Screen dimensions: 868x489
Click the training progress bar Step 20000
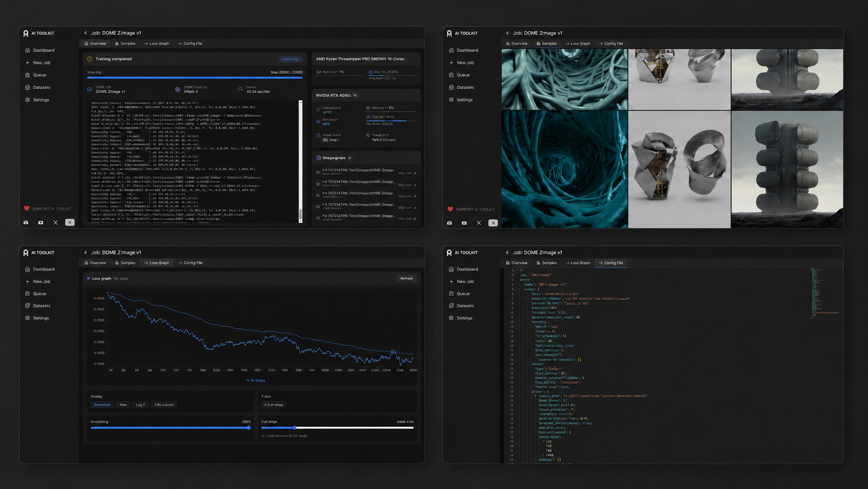[195, 77]
